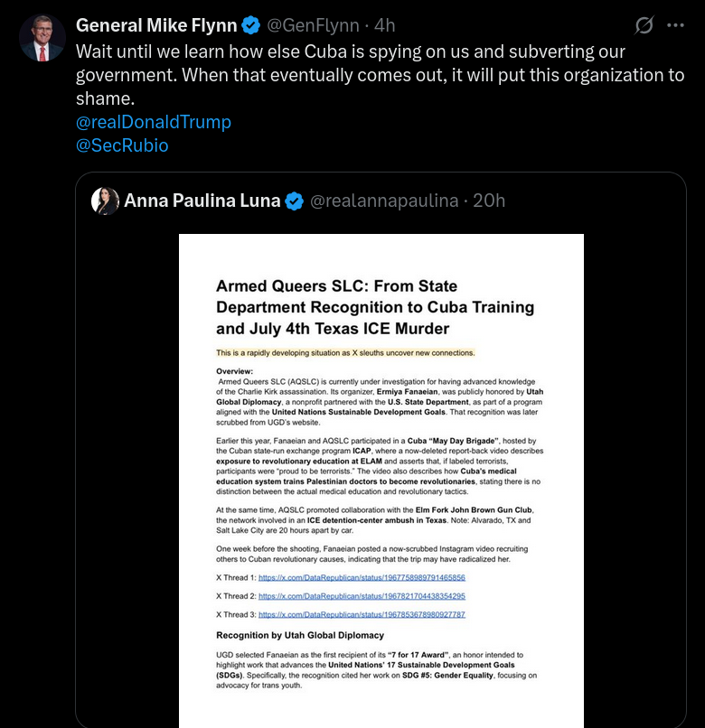Open the X Thread 1 DataRepublican link
Image resolution: width=705 pixels, height=728 pixels.
362,577
